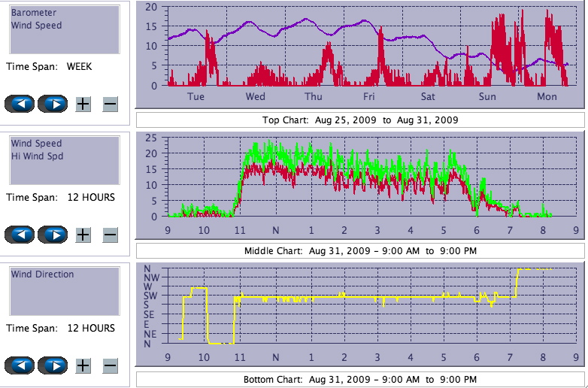This screenshot has height=388, width=588.
Task: Select Wind Direction in the bottom list
Action: point(42,274)
